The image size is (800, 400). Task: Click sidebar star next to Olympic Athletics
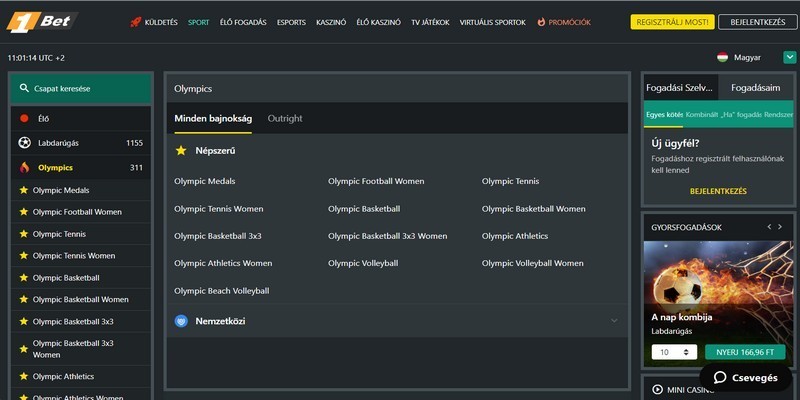click(23, 376)
